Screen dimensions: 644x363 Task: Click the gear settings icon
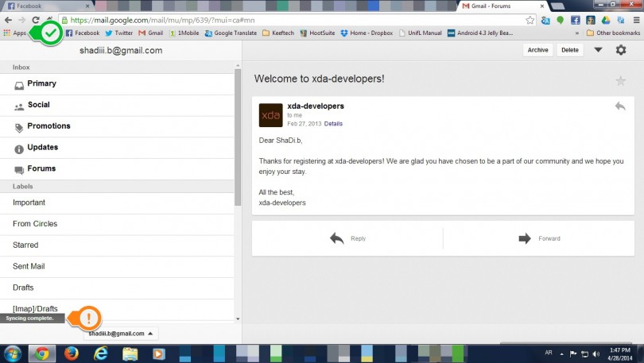click(x=621, y=50)
